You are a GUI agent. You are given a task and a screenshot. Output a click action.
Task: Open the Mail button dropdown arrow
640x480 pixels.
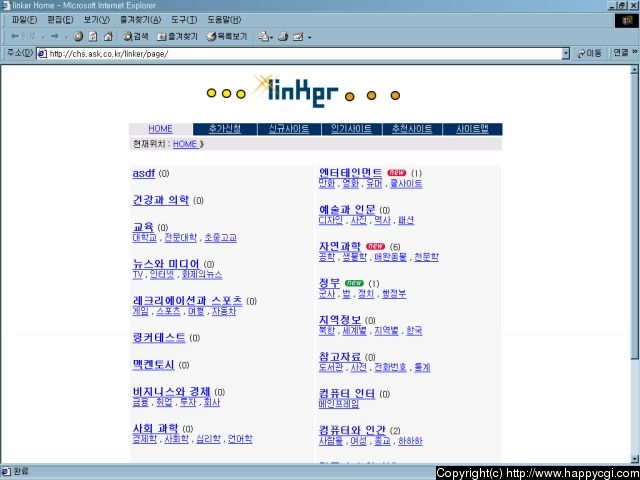(271, 38)
